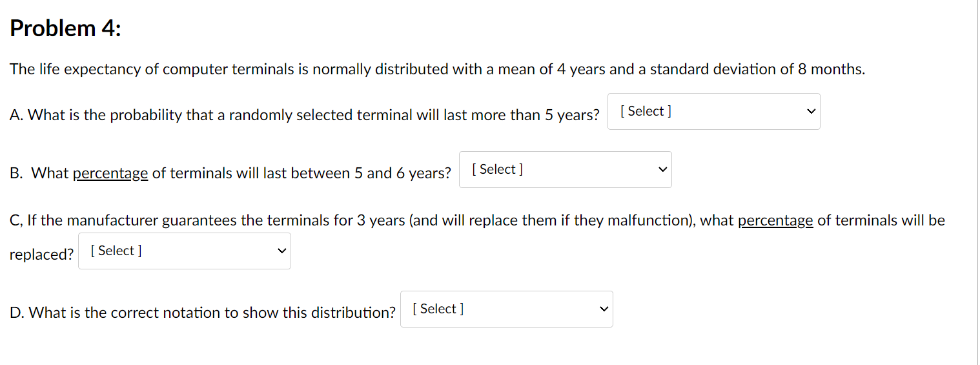Open the Question C replaced-percentage dropdown
980x365 pixels.
(x=183, y=251)
